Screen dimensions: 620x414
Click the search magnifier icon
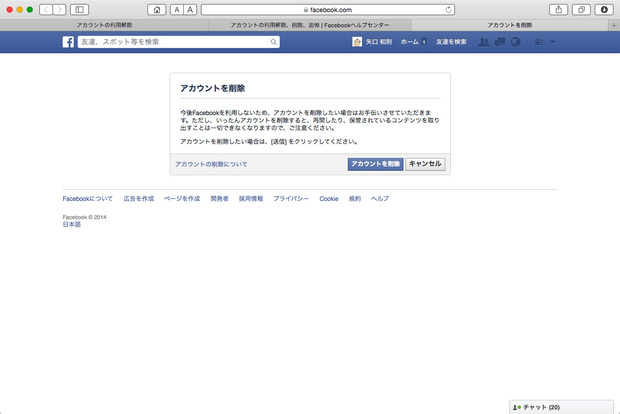[274, 43]
